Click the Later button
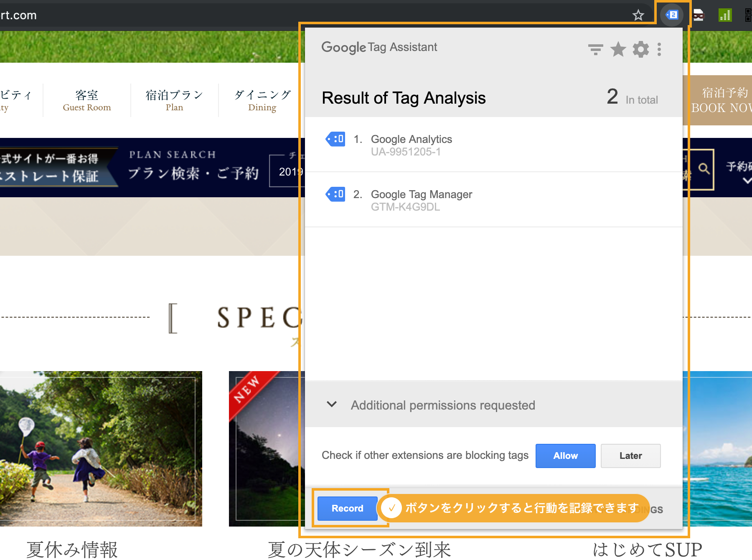This screenshot has width=752, height=560. (x=630, y=456)
